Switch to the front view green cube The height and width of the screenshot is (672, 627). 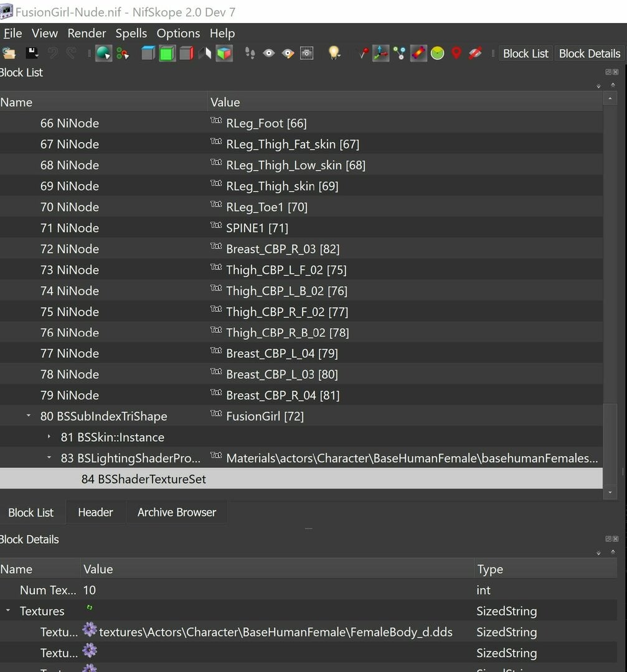pos(167,53)
